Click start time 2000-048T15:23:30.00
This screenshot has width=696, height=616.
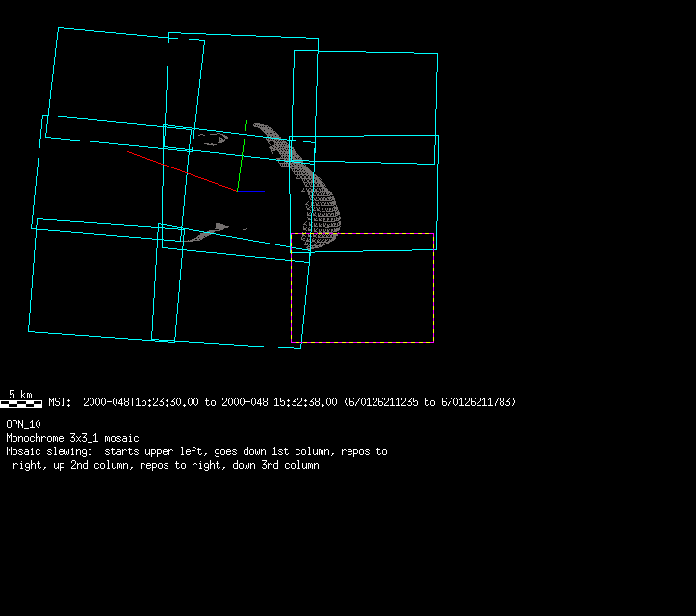click(141, 402)
